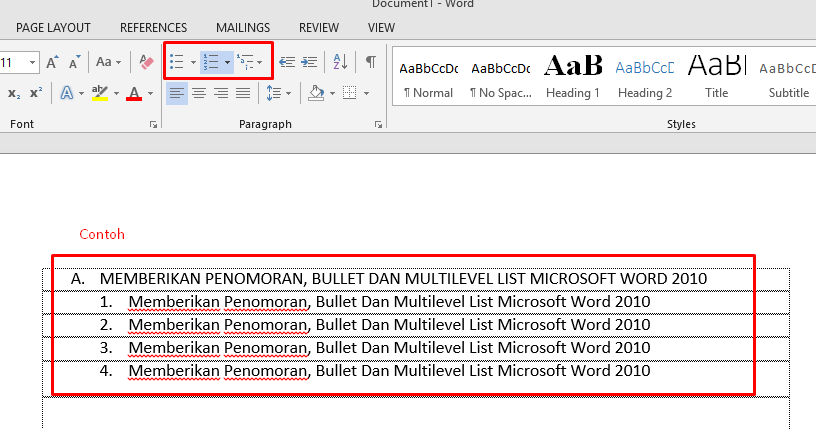The image size is (816, 429).
Task: Click the Text Effects A icon
Action: tap(67, 93)
